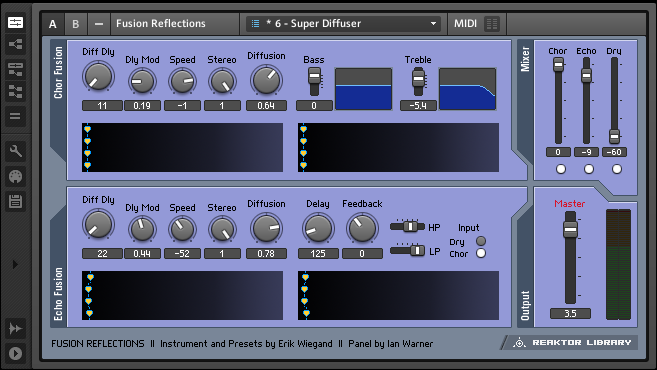
Task: Click the Chor mixer fader
Action: tap(558, 65)
